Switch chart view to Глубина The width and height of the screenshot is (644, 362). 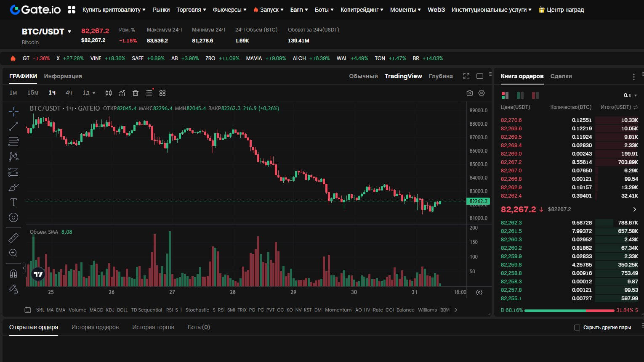[x=441, y=76]
